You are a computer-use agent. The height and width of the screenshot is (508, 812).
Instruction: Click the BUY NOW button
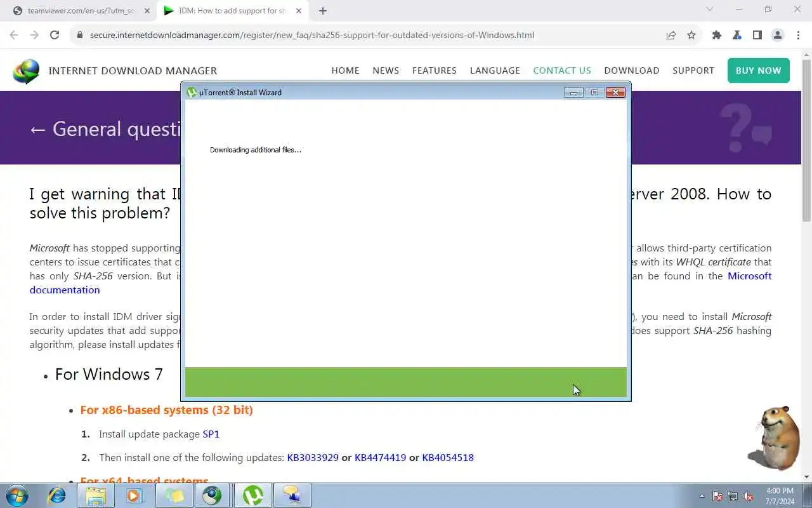759,70
